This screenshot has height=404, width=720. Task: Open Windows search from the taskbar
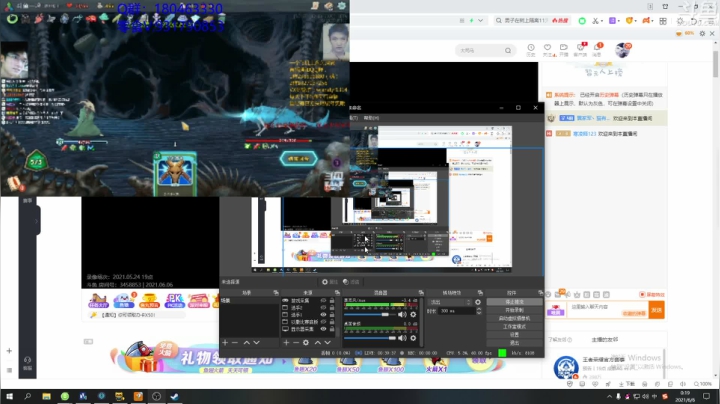pos(28,396)
